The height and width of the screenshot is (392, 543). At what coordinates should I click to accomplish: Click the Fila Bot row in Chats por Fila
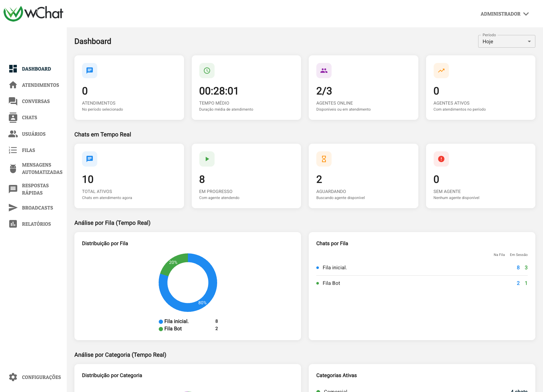point(422,283)
